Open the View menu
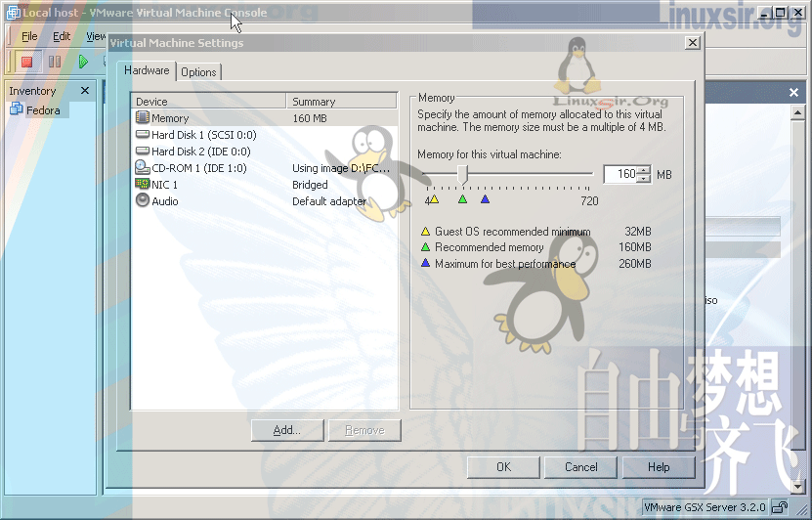 click(x=96, y=36)
